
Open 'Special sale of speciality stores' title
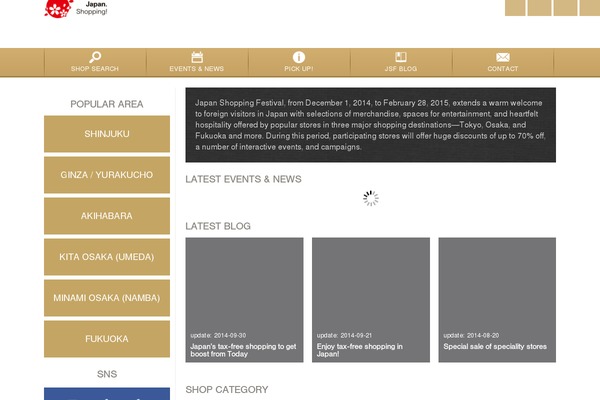[495, 346]
